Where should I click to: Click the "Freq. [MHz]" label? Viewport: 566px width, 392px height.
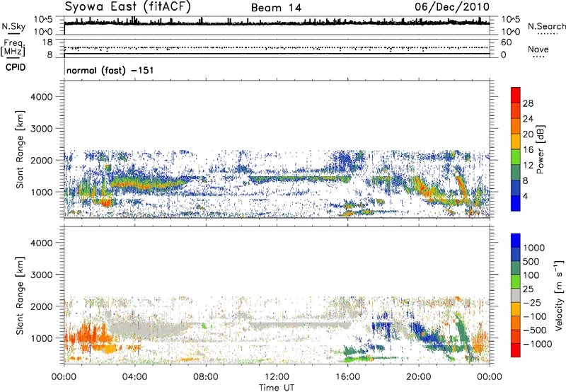13,47
